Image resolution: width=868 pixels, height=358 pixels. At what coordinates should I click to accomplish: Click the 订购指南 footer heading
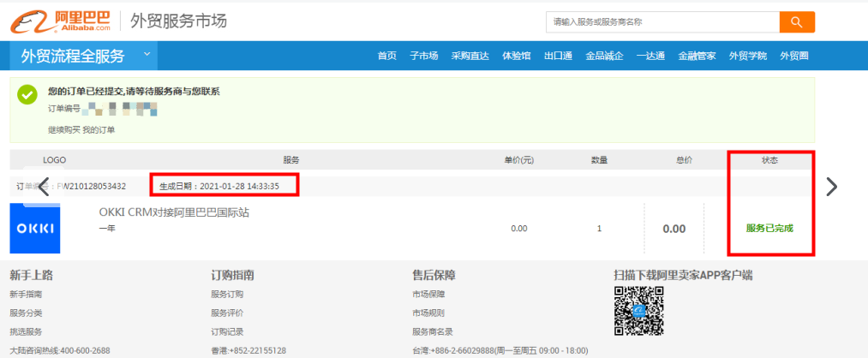[x=232, y=276]
